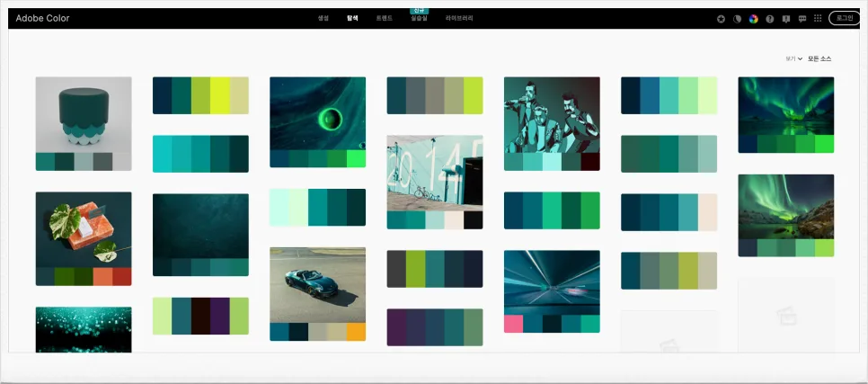Image resolution: width=868 pixels, height=384 pixels.
Task: Open the aurora over dark water image
Action: pos(786,106)
